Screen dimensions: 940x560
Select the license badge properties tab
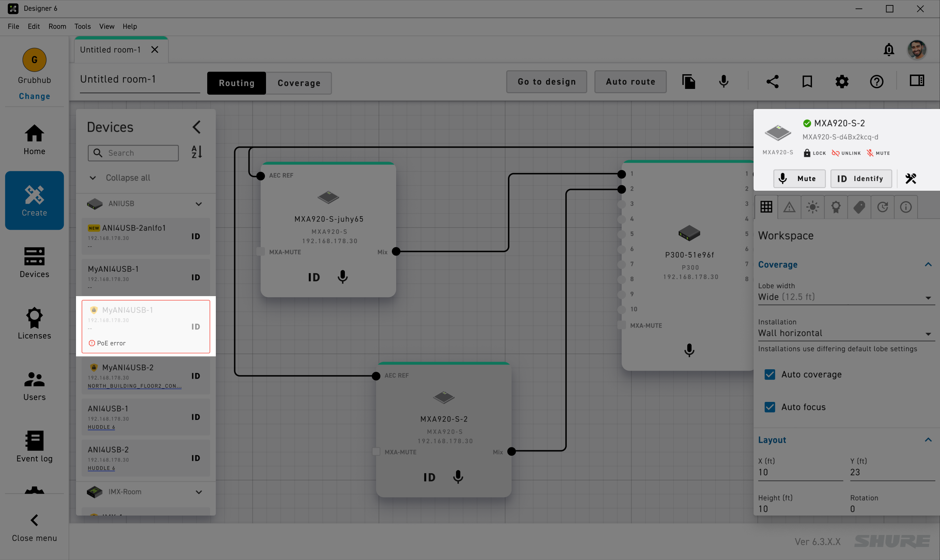(x=836, y=207)
